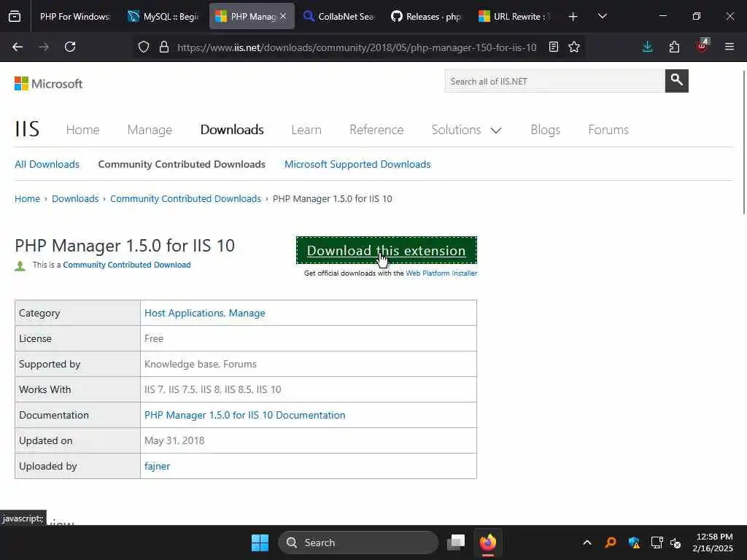The width and height of the screenshot is (747, 560).
Task: Go back using the browser back arrow
Action: (18, 47)
